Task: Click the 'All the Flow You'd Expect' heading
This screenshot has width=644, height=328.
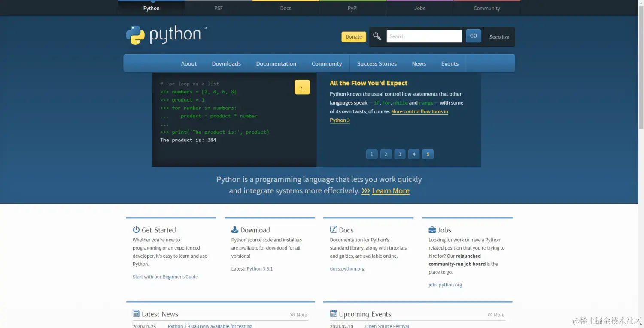Action: 368,83
